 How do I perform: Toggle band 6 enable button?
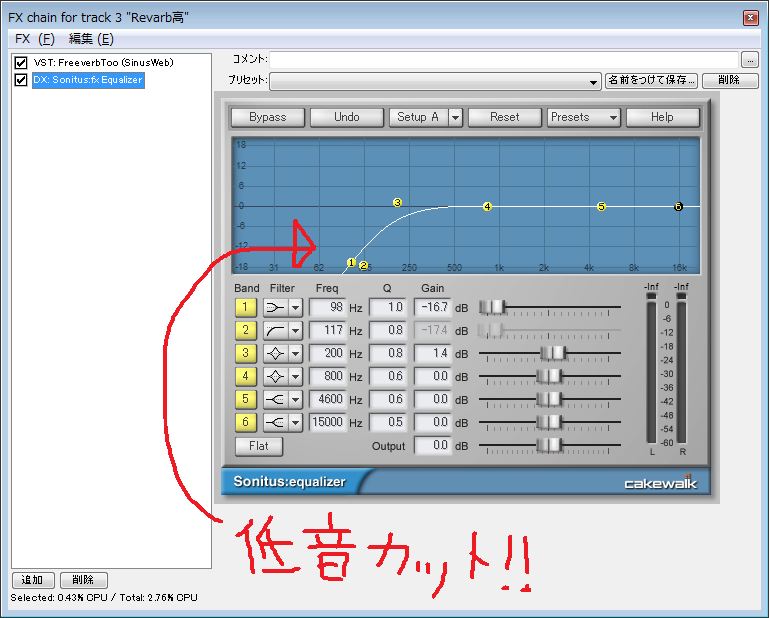246,422
